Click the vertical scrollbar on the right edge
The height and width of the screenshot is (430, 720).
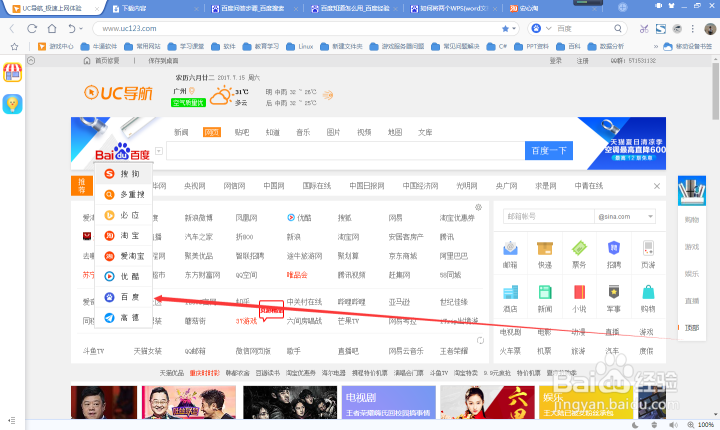click(715, 91)
